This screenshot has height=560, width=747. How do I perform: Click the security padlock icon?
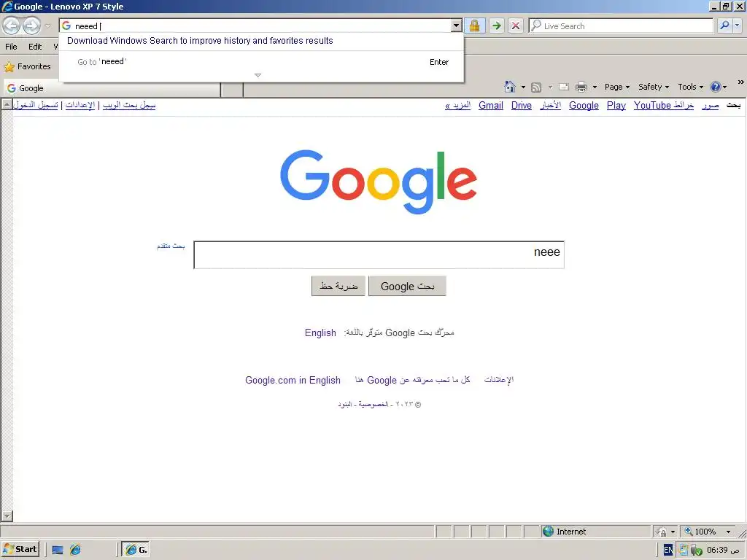pyautogui.click(x=474, y=26)
